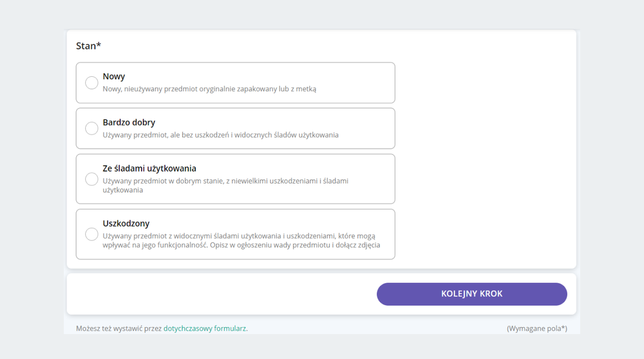Click description mentioning "Opisz w ogłoszeniu wady"
644x359 pixels.
pyautogui.click(x=241, y=240)
